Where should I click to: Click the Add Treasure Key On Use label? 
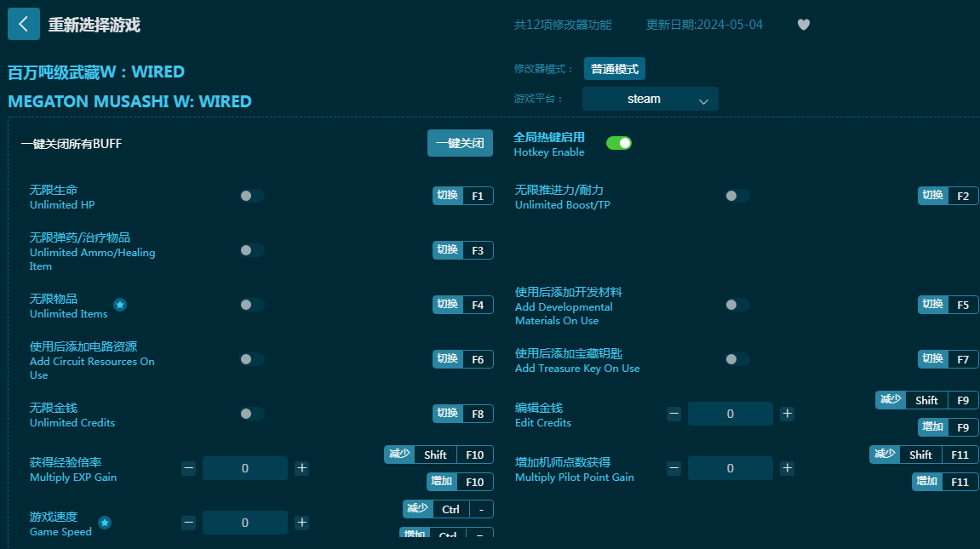577,369
